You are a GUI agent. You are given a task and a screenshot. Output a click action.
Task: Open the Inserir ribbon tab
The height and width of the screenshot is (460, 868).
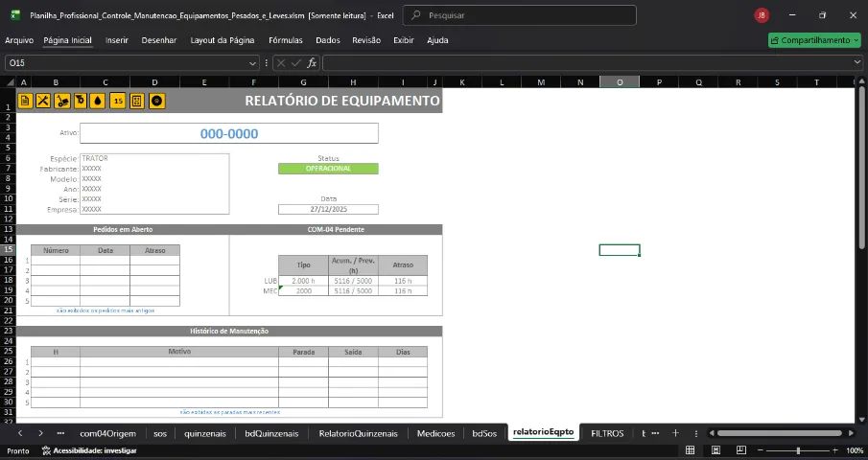point(117,40)
